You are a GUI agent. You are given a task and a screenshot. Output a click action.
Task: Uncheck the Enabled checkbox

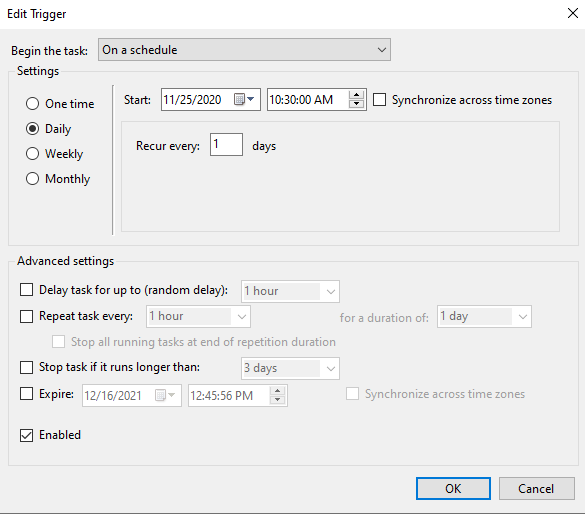tap(26, 435)
